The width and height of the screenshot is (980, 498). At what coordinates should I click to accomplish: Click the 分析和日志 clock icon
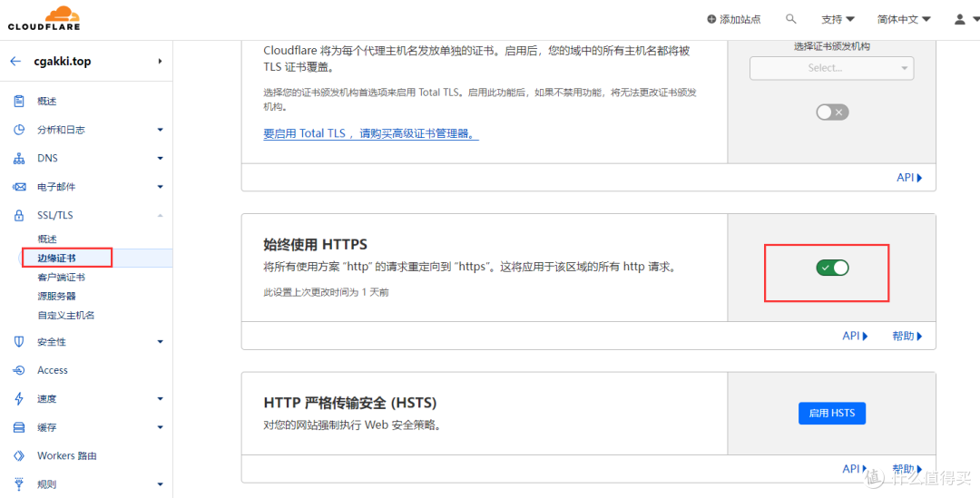(x=19, y=130)
